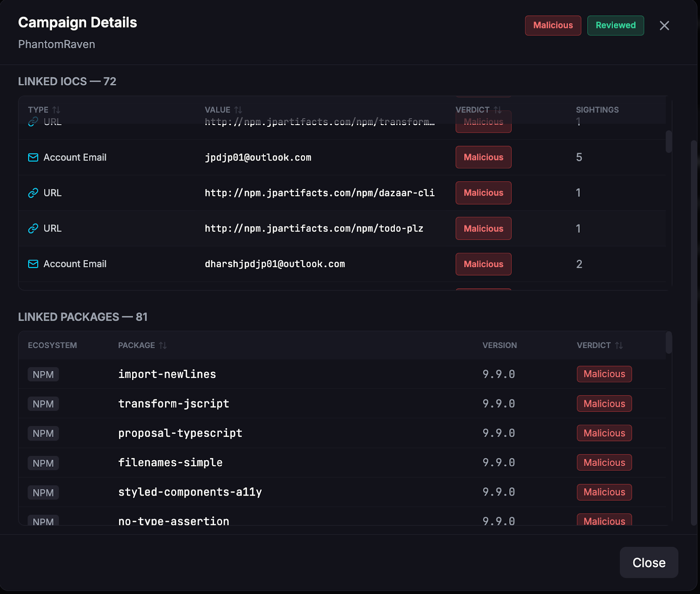Screen dimensions: 700x594
Task: Select filenames-simple package name
Action: click(x=170, y=462)
